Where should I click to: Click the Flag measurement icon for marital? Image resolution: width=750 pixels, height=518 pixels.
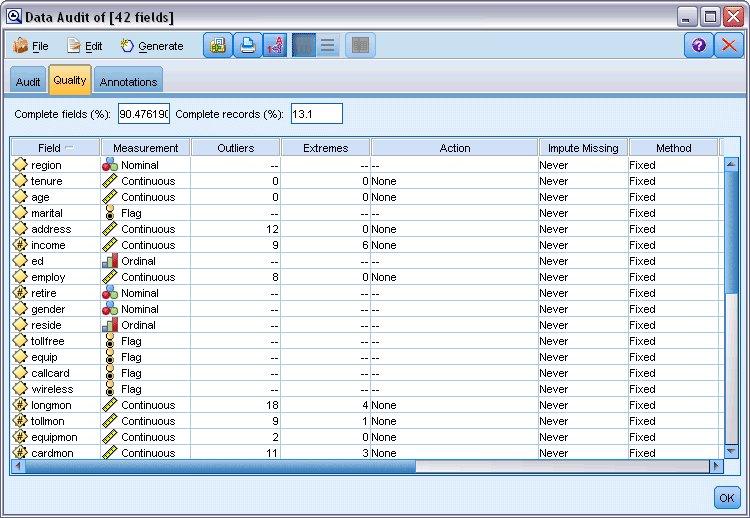point(110,213)
